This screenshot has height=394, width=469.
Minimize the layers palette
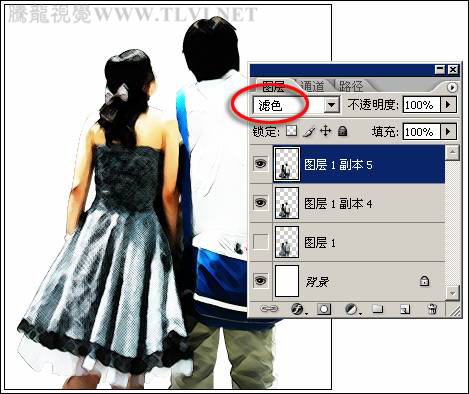click(440, 70)
